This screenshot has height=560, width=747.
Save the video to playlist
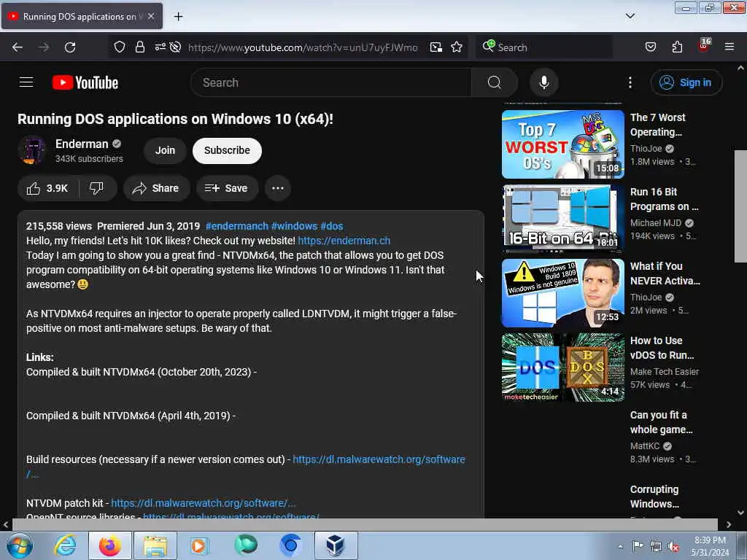tap(227, 188)
